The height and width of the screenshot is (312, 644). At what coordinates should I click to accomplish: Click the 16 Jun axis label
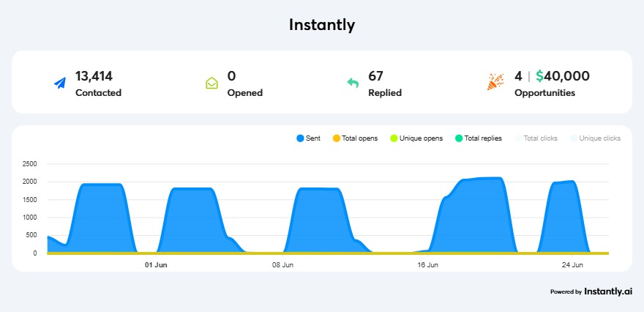(x=427, y=265)
